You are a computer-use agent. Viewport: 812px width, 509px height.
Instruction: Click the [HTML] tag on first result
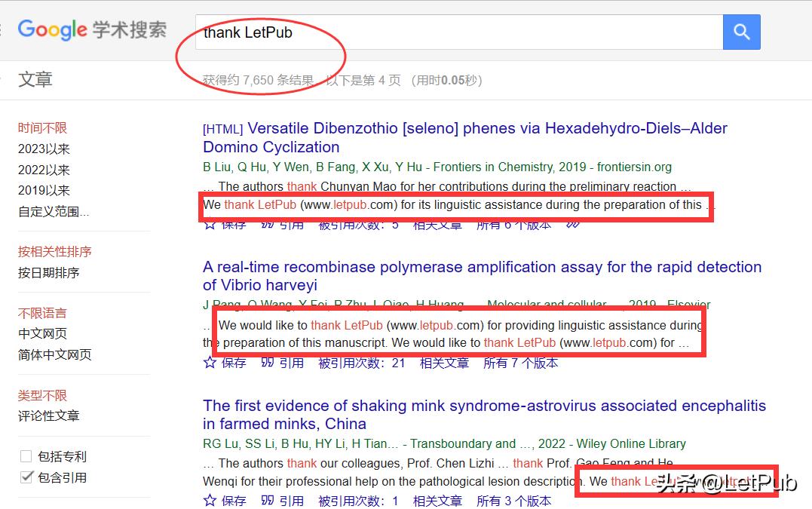(222, 129)
